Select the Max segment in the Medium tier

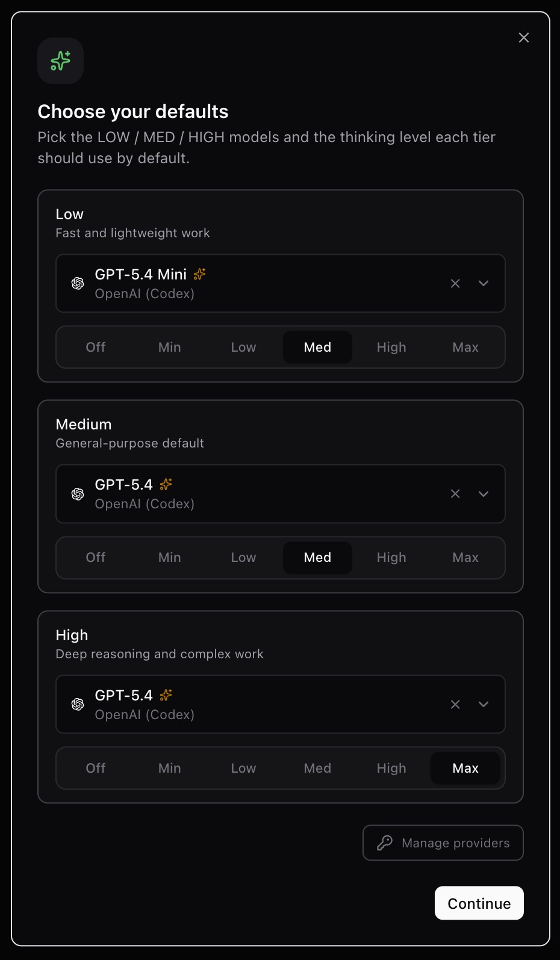point(465,557)
